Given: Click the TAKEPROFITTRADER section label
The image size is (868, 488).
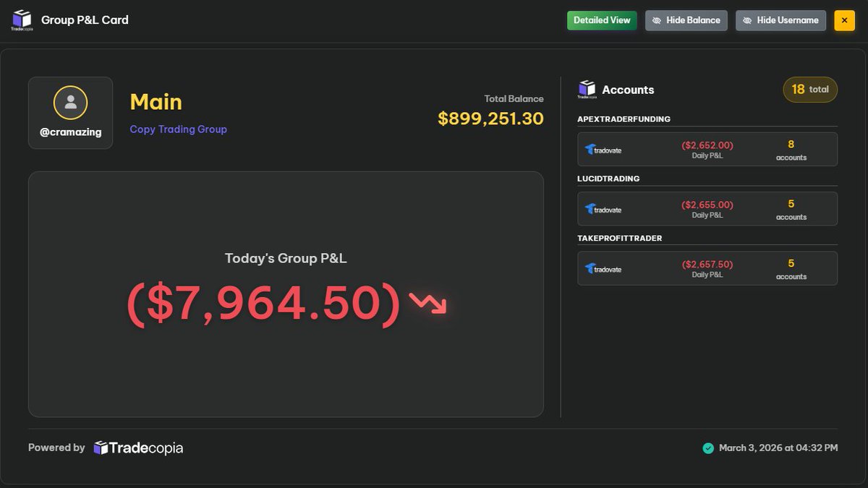Looking at the screenshot, I should click(x=619, y=238).
